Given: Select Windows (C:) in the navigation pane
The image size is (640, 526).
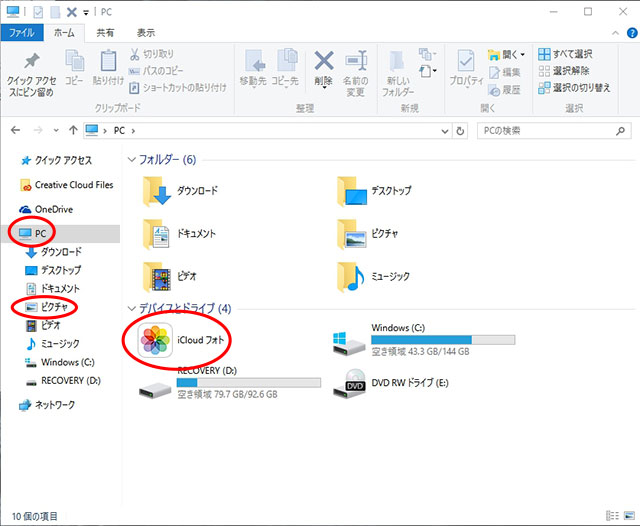Looking at the screenshot, I should pos(60,362).
